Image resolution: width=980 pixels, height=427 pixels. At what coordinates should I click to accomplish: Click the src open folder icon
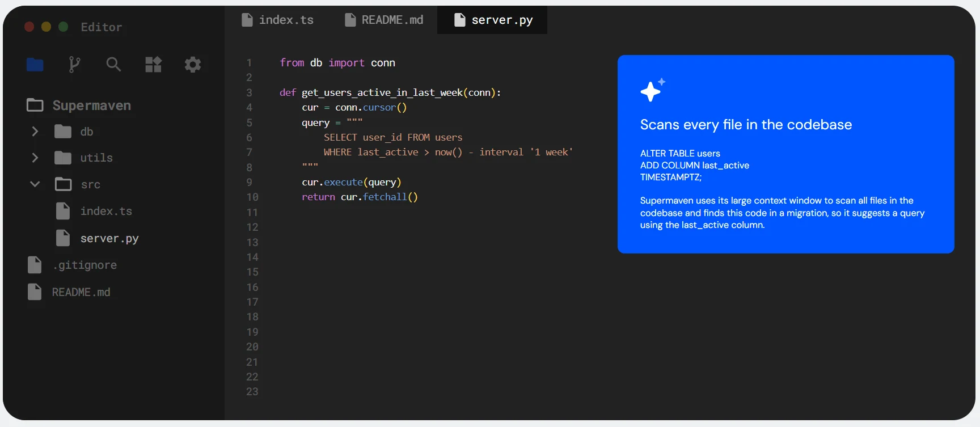pos(63,184)
